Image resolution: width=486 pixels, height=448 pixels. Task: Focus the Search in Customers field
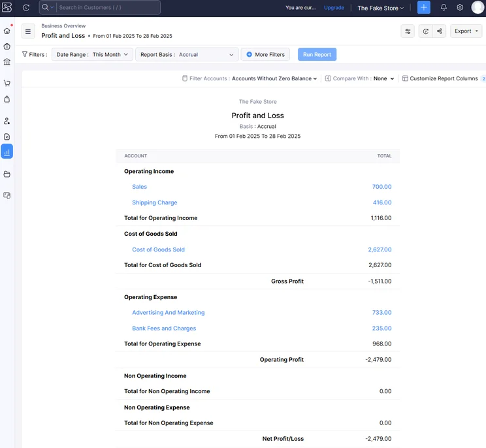click(x=108, y=7)
